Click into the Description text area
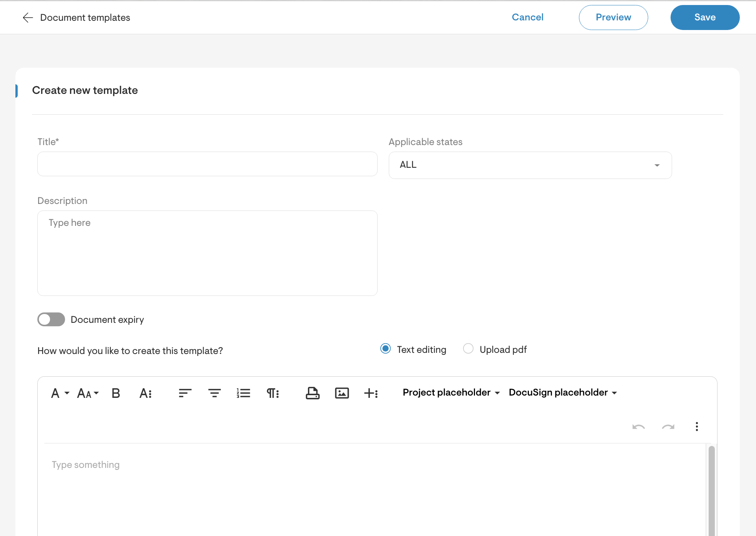The width and height of the screenshot is (756, 536). pos(207,253)
